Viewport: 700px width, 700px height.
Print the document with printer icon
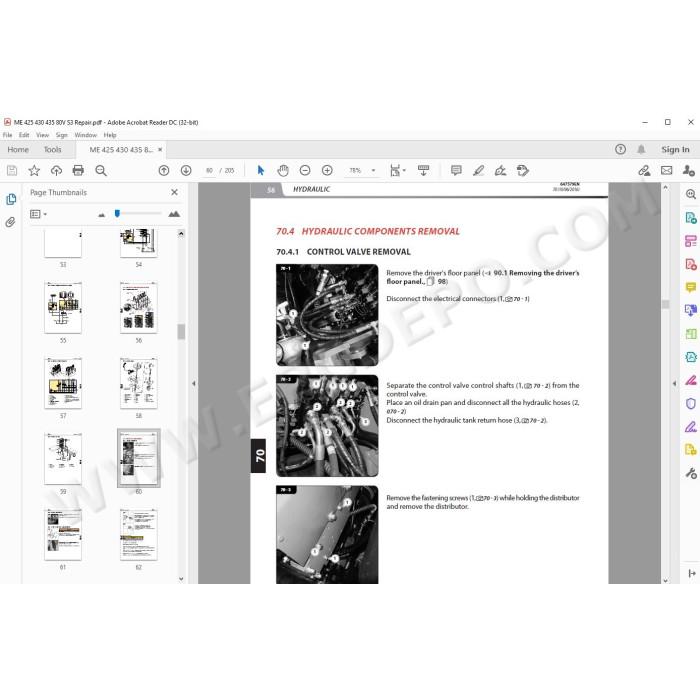click(78, 170)
